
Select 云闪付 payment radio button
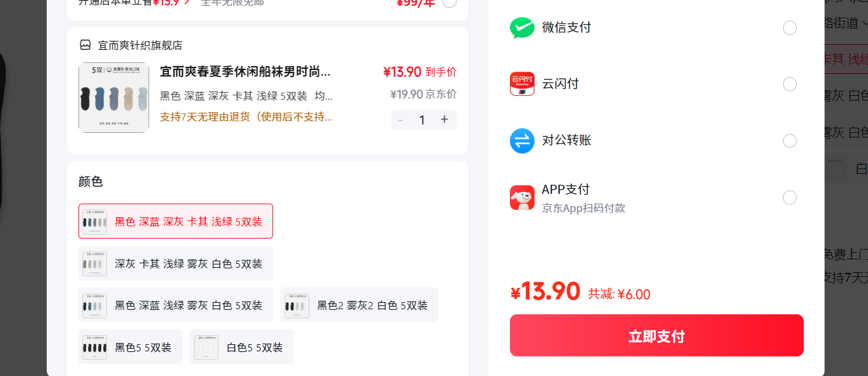[790, 84]
